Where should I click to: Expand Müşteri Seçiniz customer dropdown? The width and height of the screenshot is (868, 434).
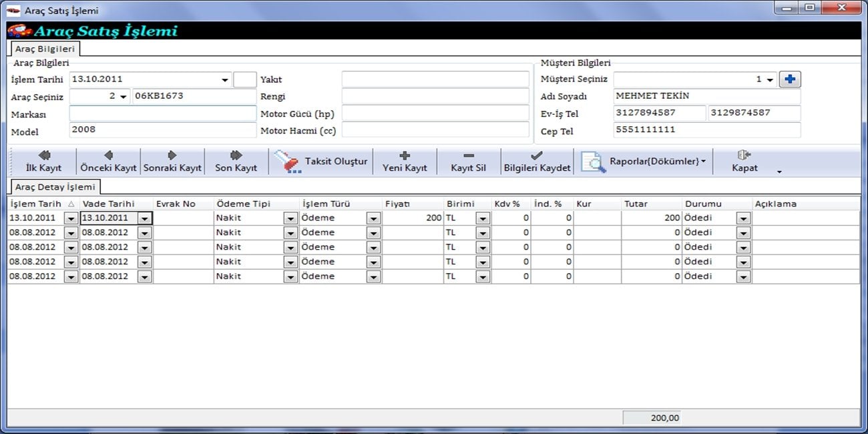click(770, 80)
